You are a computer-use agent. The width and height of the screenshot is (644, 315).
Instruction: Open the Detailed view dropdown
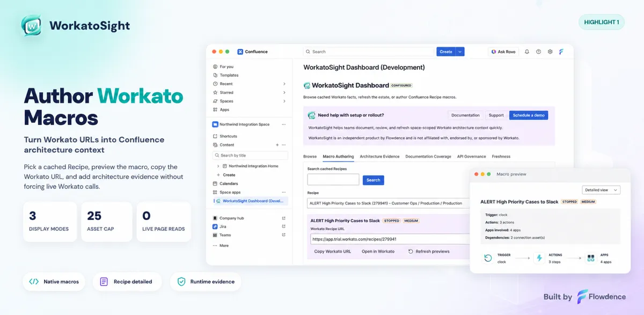(x=601, y=190)
